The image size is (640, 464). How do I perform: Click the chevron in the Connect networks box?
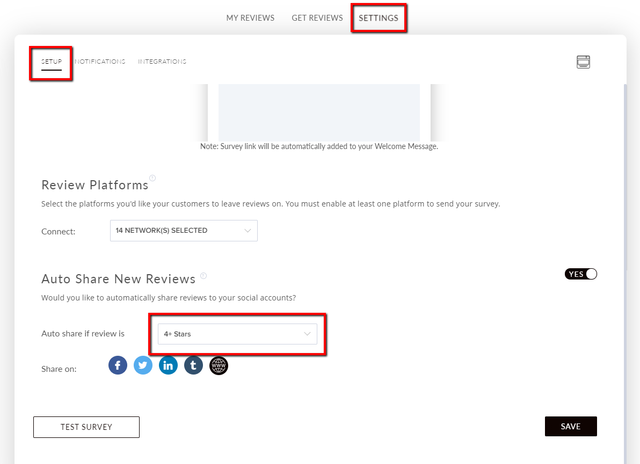(x=247, y=231)
